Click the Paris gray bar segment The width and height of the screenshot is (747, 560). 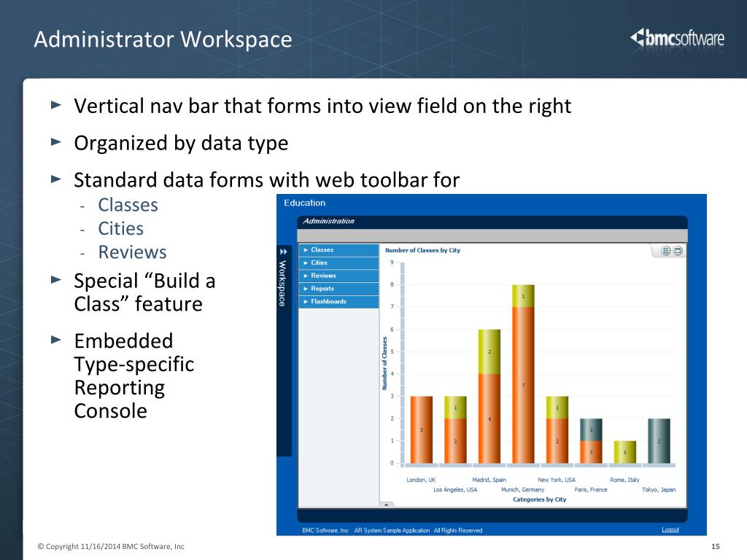[591, 429]
